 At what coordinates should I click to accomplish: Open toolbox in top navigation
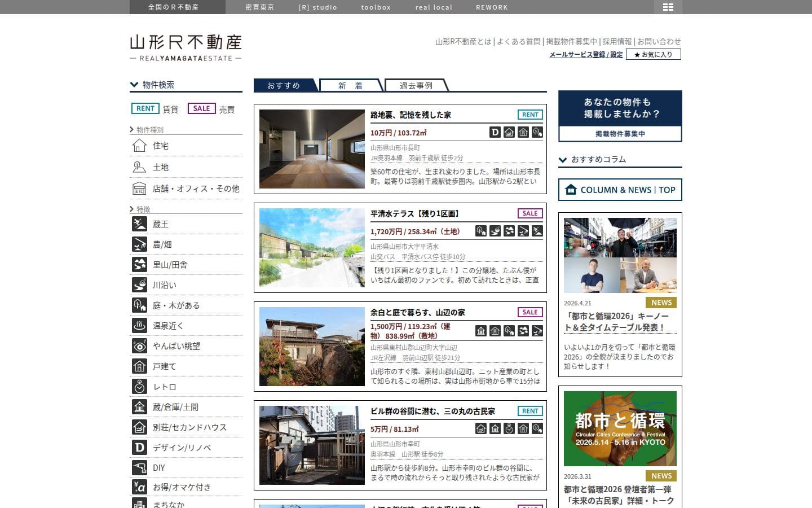click(376, 7)
